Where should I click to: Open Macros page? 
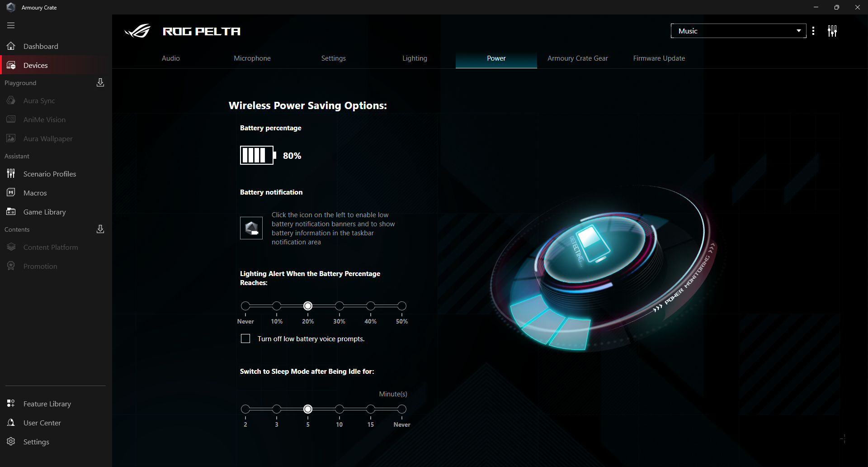(56, 193)
